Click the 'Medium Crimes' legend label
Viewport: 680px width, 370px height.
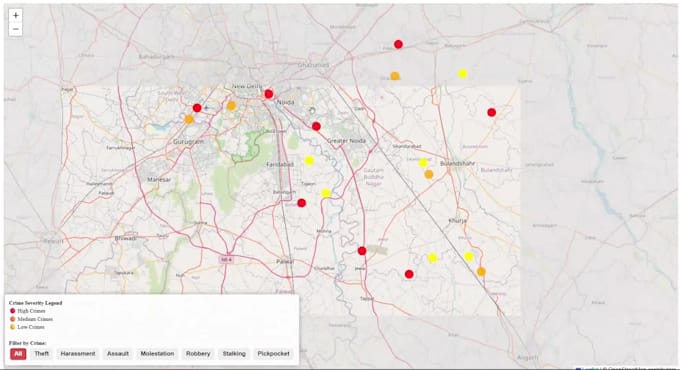[x=35, y=319]
